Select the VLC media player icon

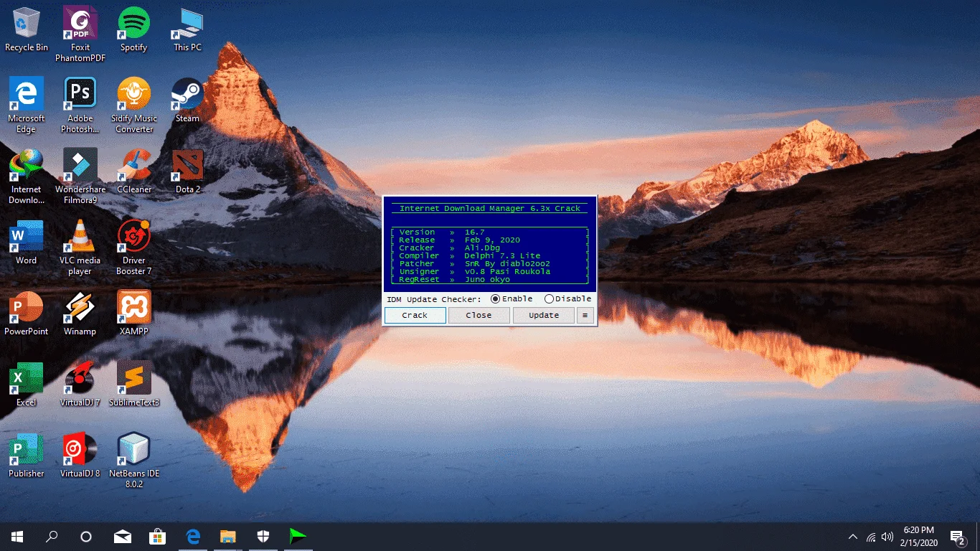point(80,247)
